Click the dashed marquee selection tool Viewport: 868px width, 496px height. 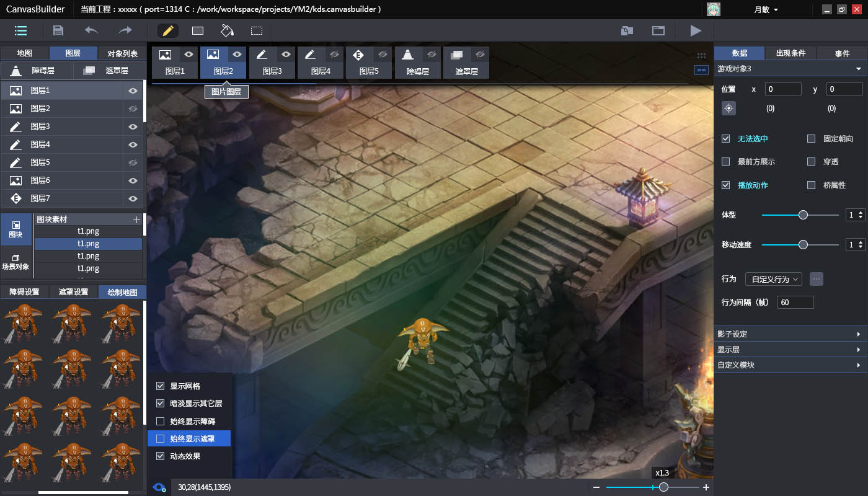click(x=257, y=30)
